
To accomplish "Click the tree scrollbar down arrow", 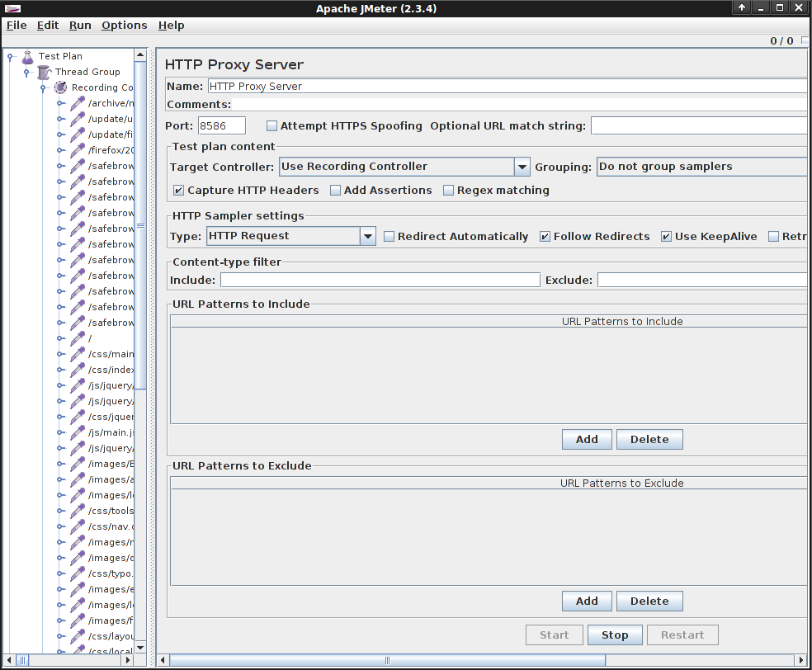I will click(x=140, y=648).
